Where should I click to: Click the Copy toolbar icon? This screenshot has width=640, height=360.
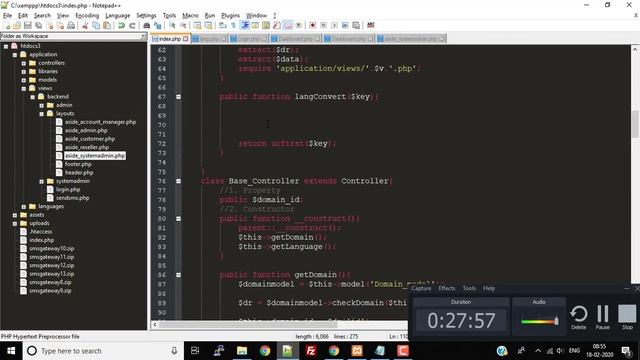pyautogui.click(x=96, y=25)
